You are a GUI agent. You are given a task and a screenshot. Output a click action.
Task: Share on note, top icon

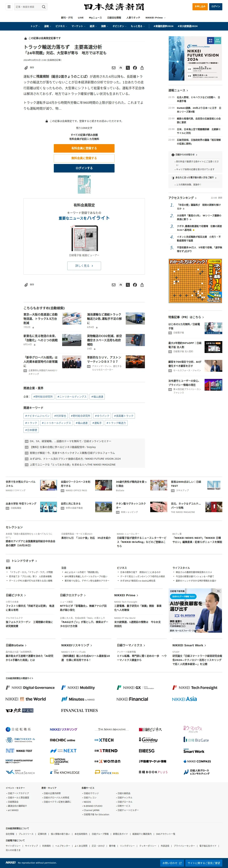click(x=121, y=68)
